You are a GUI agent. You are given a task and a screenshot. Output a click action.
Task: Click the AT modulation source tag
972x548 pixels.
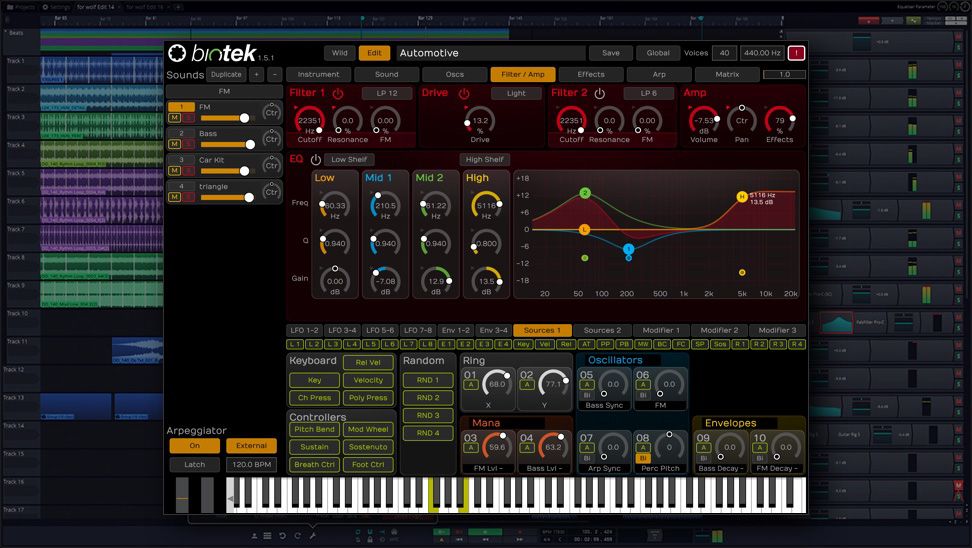point(586,344)
